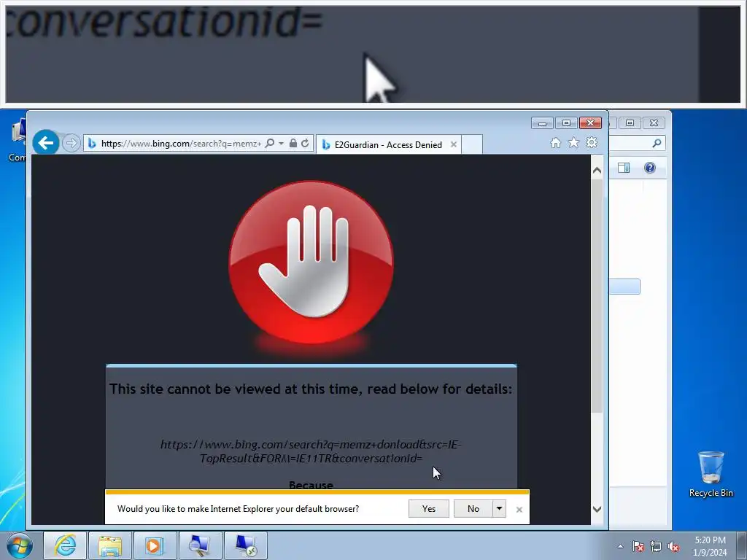Viewport: 747px width, 560px height.
Task: Open the clock showing 5:20 PM
Action: 710,546
